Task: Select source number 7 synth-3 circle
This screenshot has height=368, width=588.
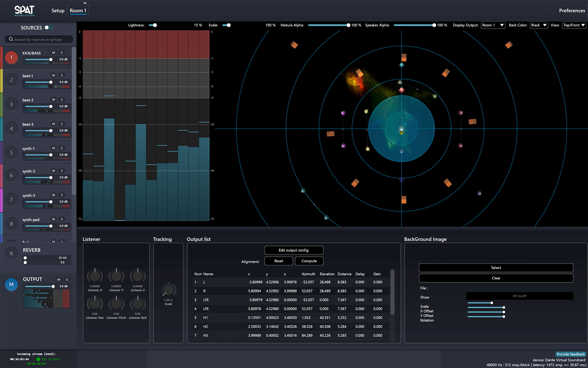Action: (11, 200)
